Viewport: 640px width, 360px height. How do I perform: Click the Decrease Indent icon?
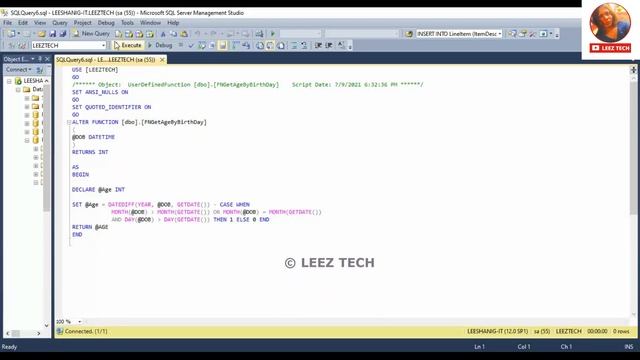click(318, 45)
